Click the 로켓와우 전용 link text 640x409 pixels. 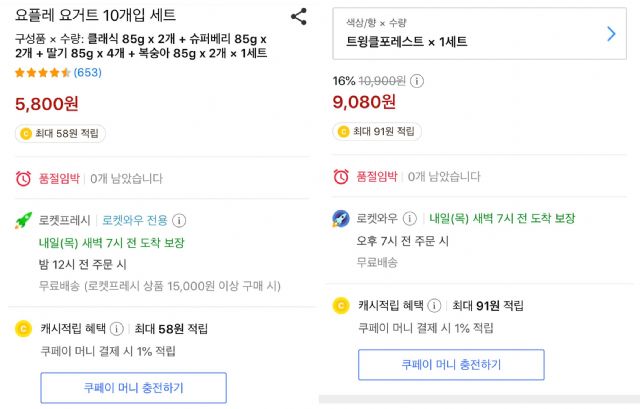(135, 220)
